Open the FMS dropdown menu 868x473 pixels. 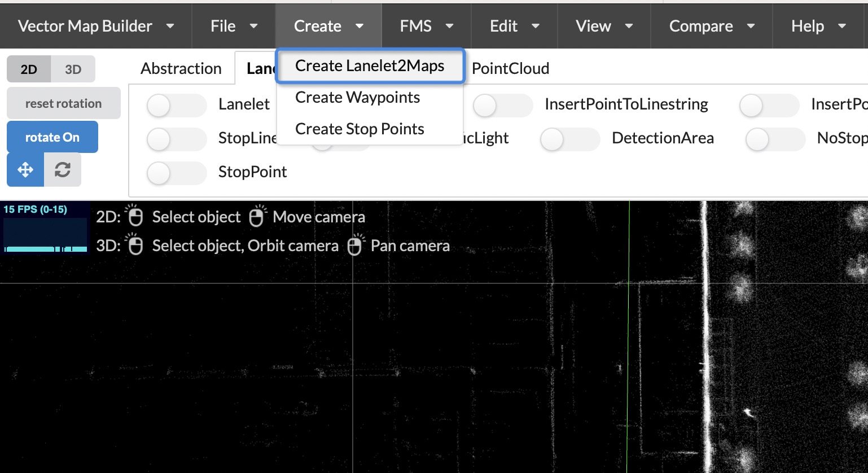427,26
